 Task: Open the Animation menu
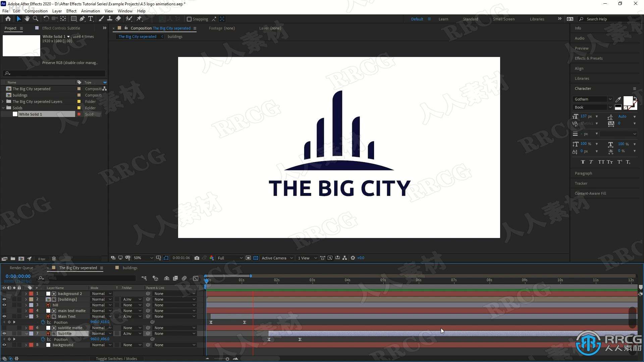pos(91,11)
